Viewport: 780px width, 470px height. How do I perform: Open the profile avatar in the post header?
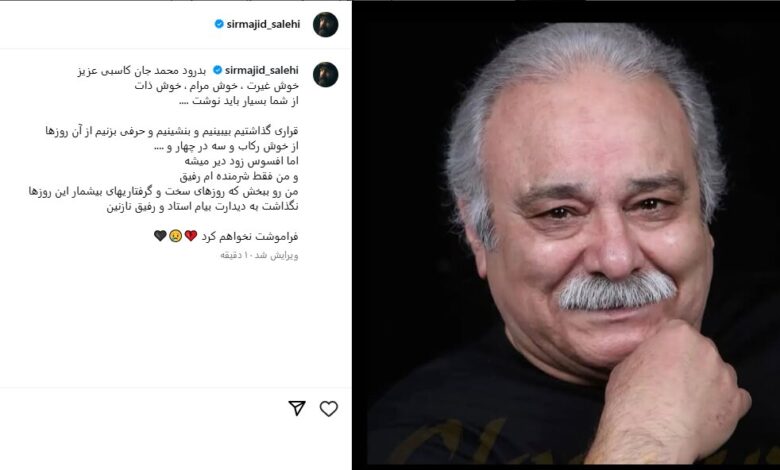tap(325, 24)
